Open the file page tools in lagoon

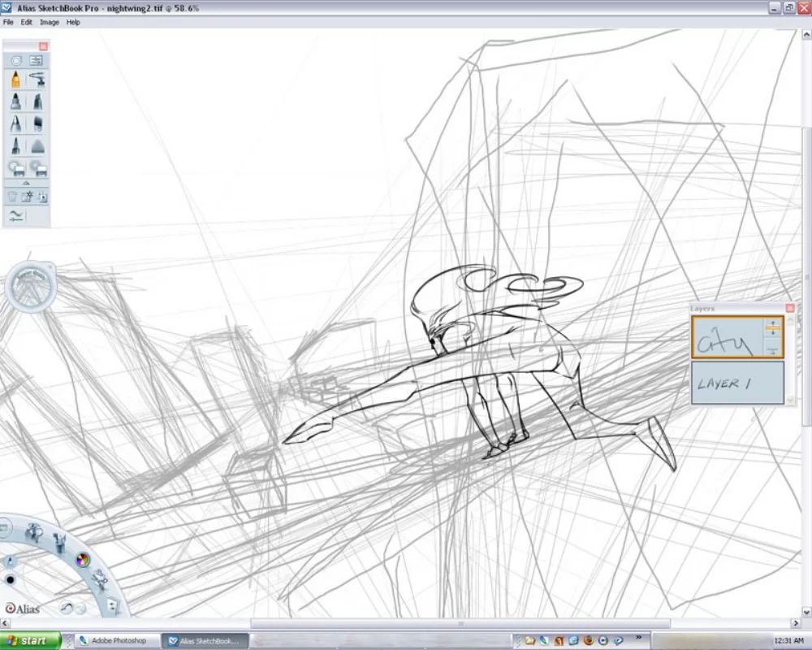[x=113, y=605]
